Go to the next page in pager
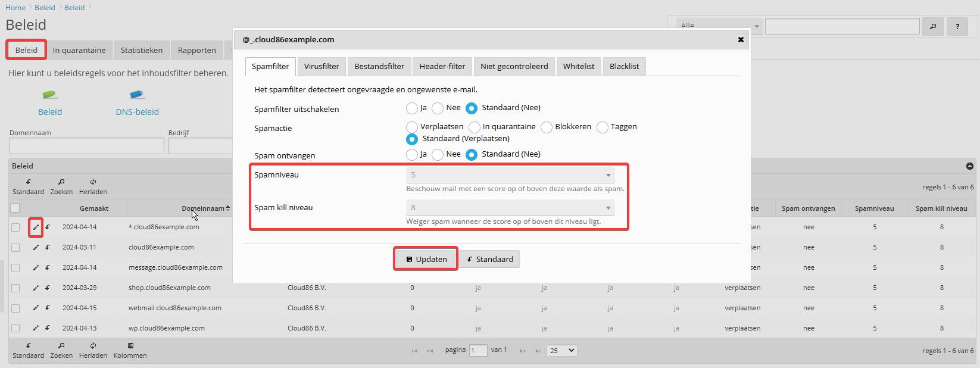 point(522,351)
